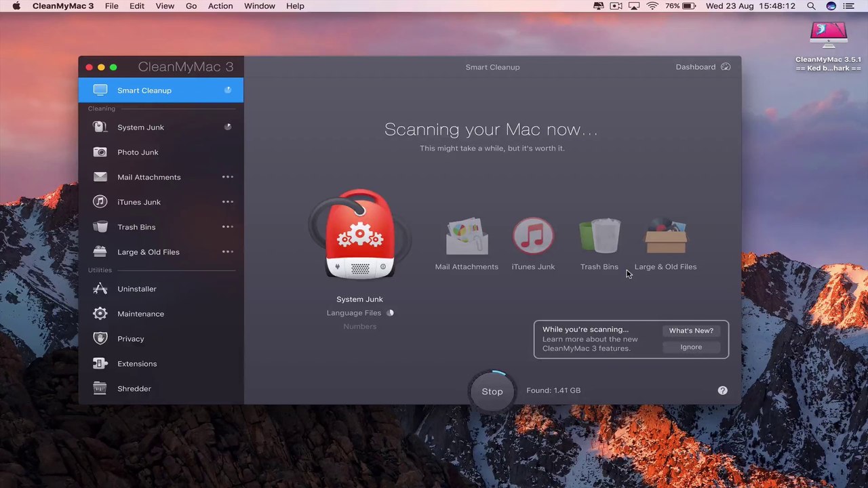
Task: Stop the current scan
Action: [492, 391]
